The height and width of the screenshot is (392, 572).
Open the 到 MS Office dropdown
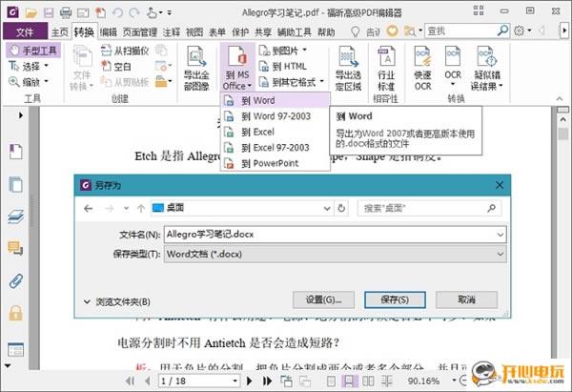[237, 69]
